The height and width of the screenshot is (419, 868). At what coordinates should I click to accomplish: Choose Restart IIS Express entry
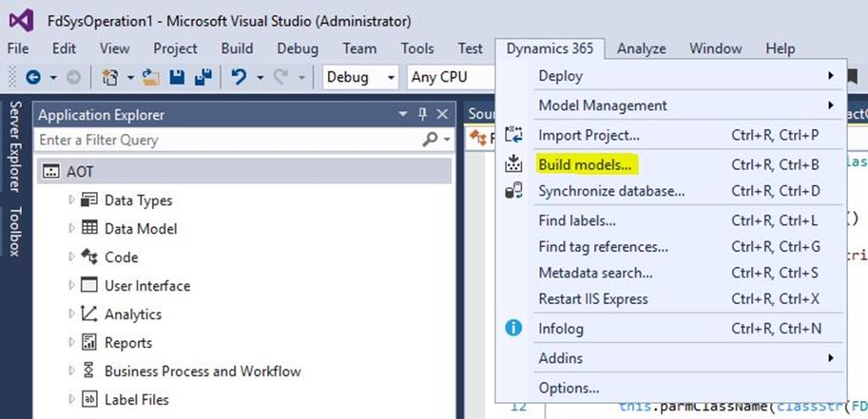pyautogui.click(x=670, y=299)
